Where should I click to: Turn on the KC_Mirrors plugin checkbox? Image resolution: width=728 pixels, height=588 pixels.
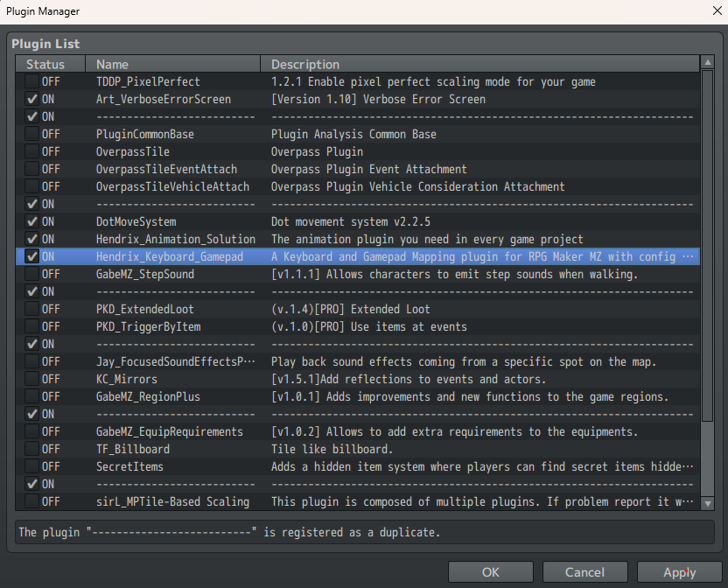[31, 379]
